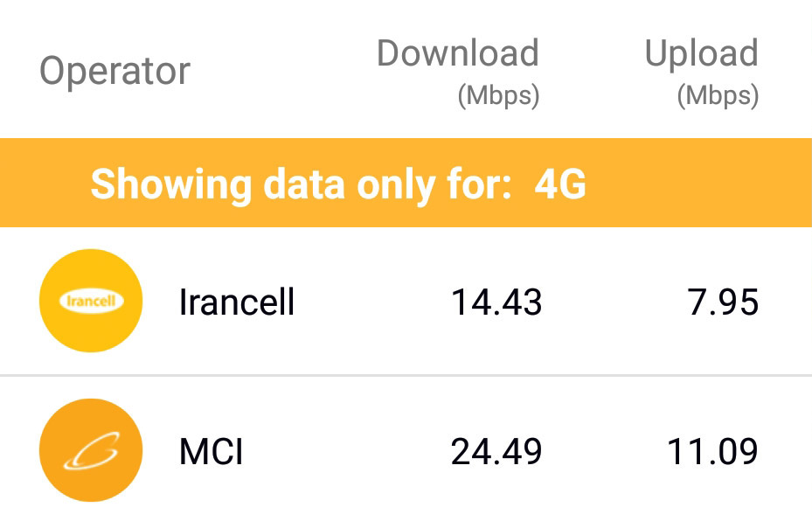Tap the white oval wordmark inside Irancell logo
Image resolution: width=812 pixels, height=521 pixels.
tap(91, 302)
